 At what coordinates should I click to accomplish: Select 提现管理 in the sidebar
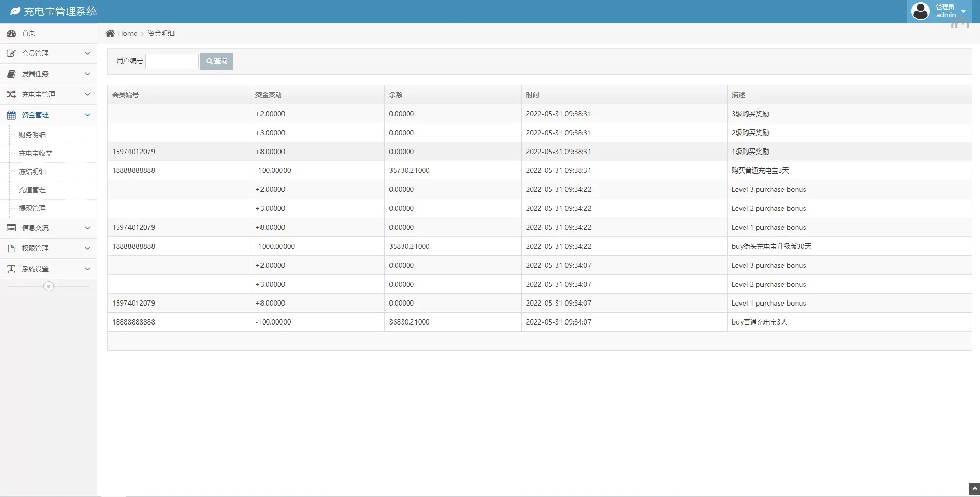pos(32,208)
